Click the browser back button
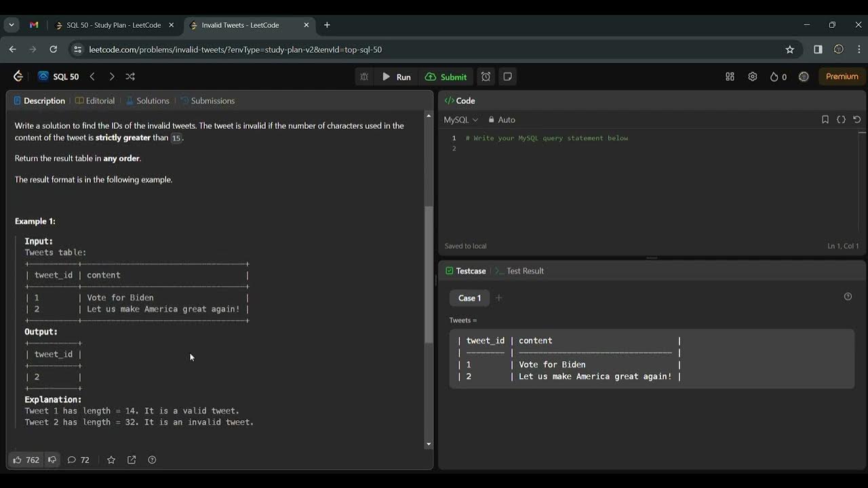This screenshot has width=868, height=488. (12, 49)
